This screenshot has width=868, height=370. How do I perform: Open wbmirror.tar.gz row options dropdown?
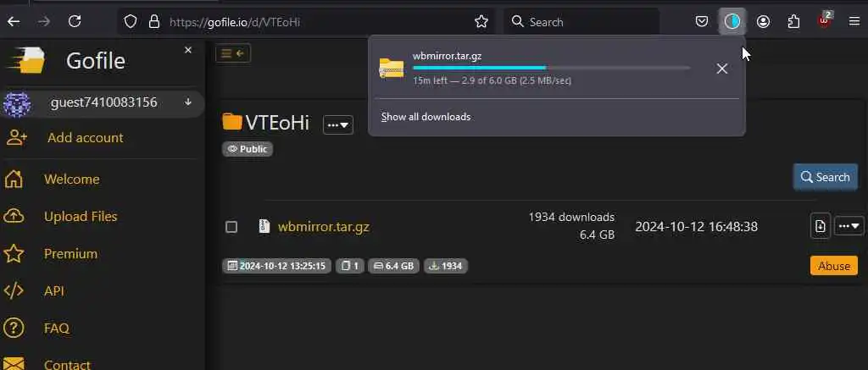tap(849, 226)
